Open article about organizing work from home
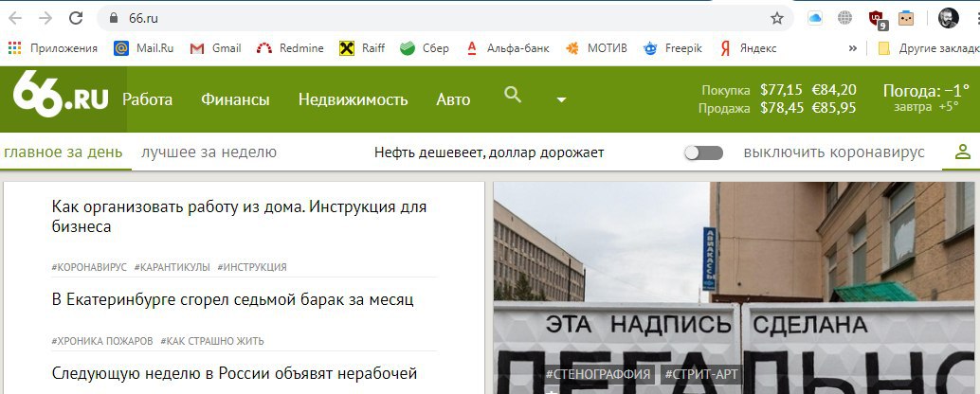980x394 pixels. coord(240,216)
